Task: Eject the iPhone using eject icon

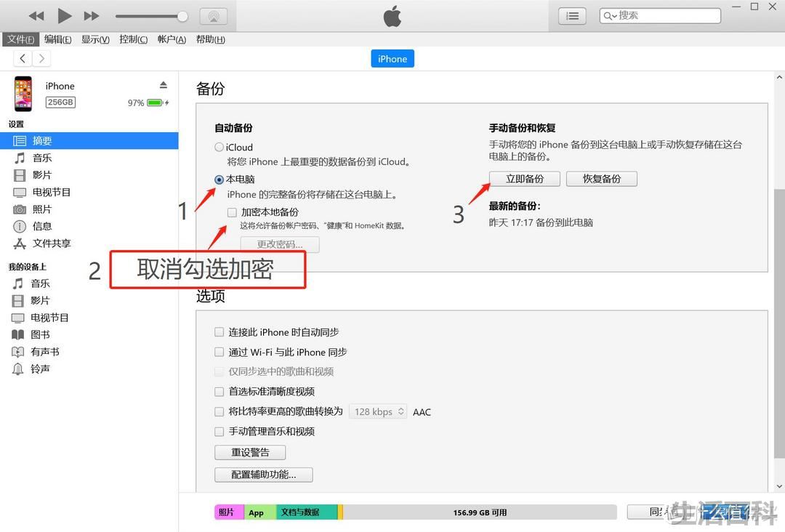Action: (x=164, y=85)
